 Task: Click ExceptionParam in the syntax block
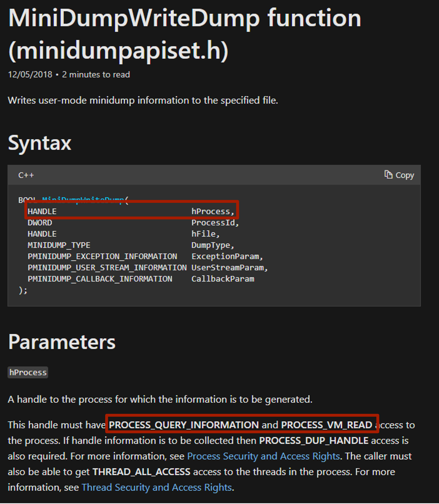click(227, 257)
